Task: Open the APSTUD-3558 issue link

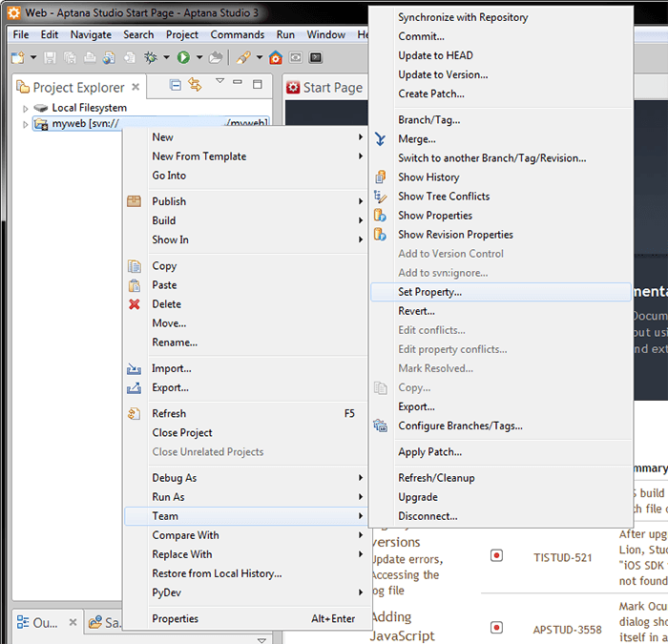Action: [567, 630]
